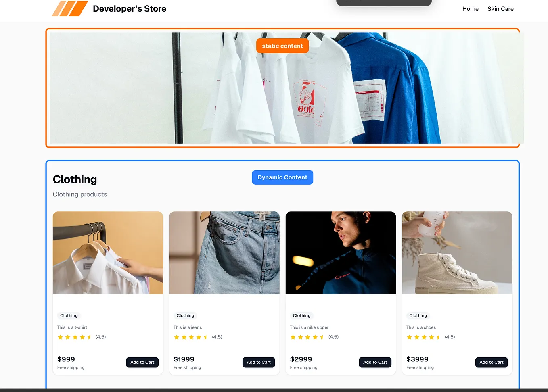
Task: Click a star in the jeans product rating
Action: point(191,337)
